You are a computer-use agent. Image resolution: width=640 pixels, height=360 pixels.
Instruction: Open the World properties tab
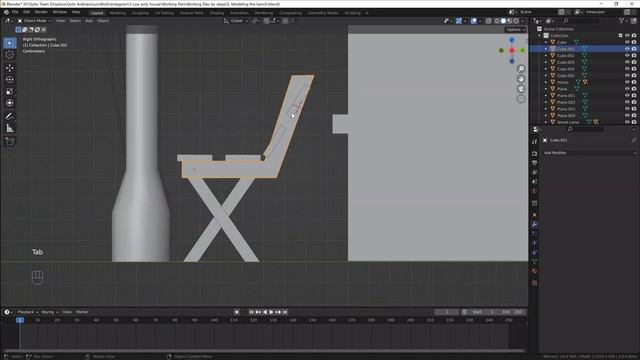(535, 191)
